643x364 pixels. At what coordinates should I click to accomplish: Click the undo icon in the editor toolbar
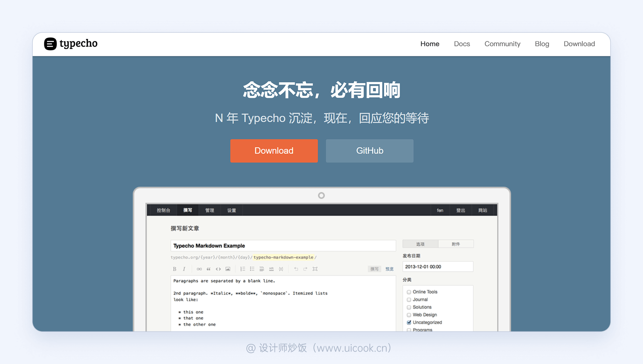coord(296,268)
